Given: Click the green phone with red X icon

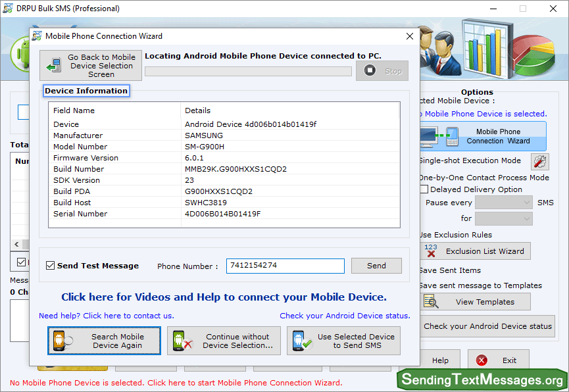Looking at the screenshot, I should 182,341.
